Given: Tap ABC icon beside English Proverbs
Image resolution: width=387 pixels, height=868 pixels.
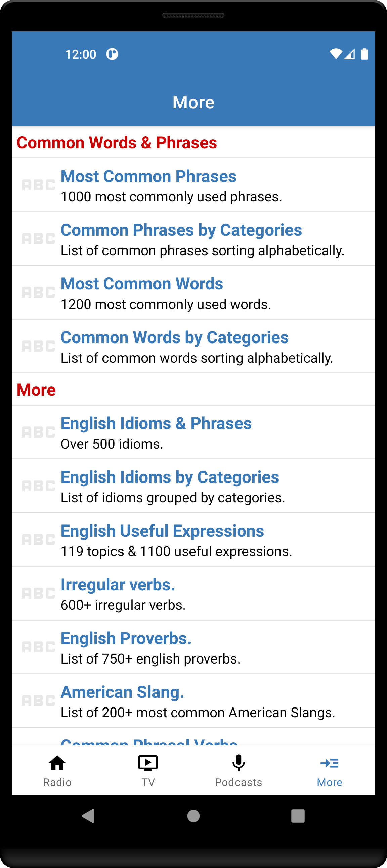Looking at the screenshot, I should [x=38, y=647].
